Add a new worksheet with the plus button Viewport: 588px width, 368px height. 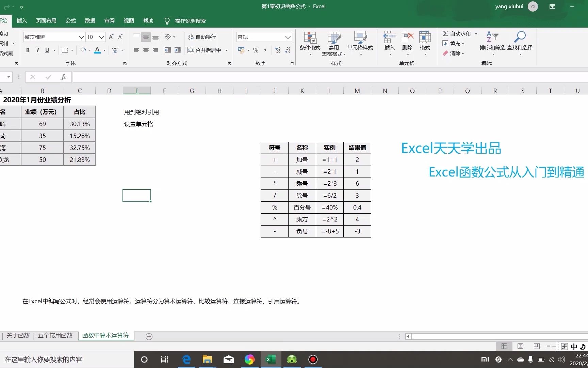point(149,336)
